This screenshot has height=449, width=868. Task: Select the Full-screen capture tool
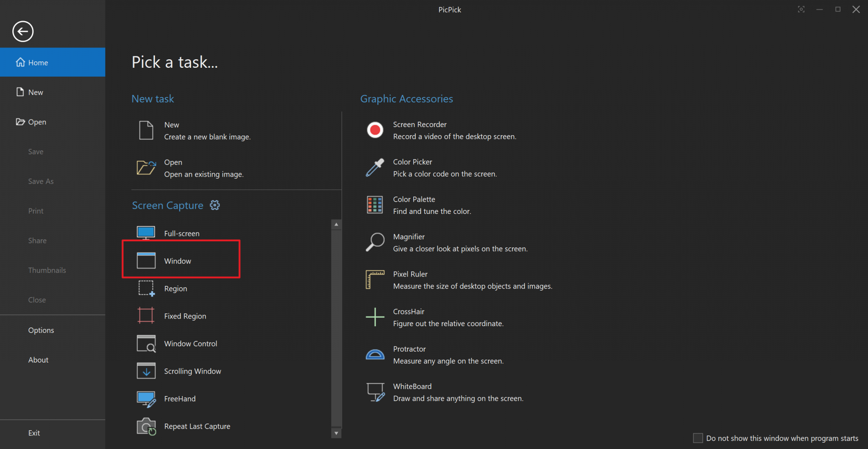181,233
